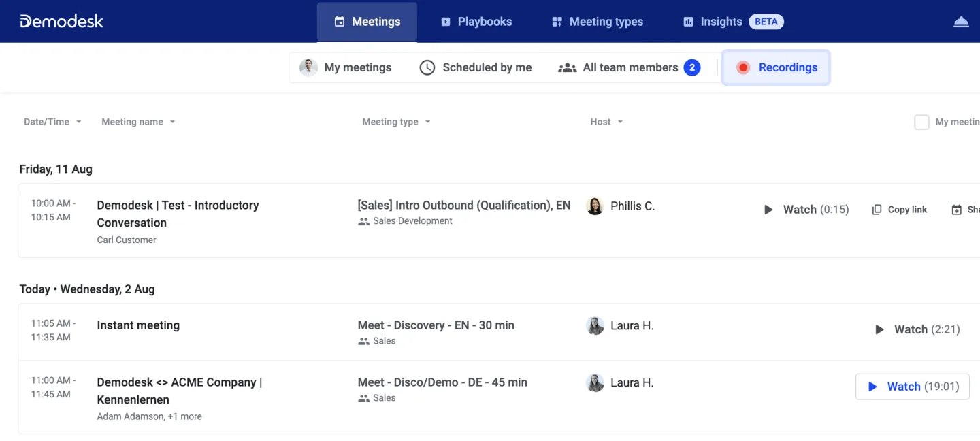Open the Meeting types tab
Viewport: 980px width, 441px height.
tap(598, 22)
